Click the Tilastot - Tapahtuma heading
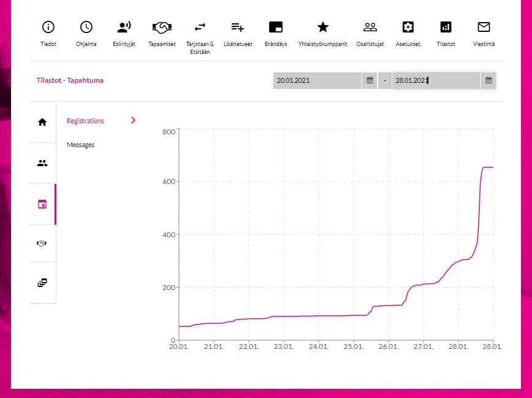The height and width of the screenshot is (398, 532). pos(70,80)
